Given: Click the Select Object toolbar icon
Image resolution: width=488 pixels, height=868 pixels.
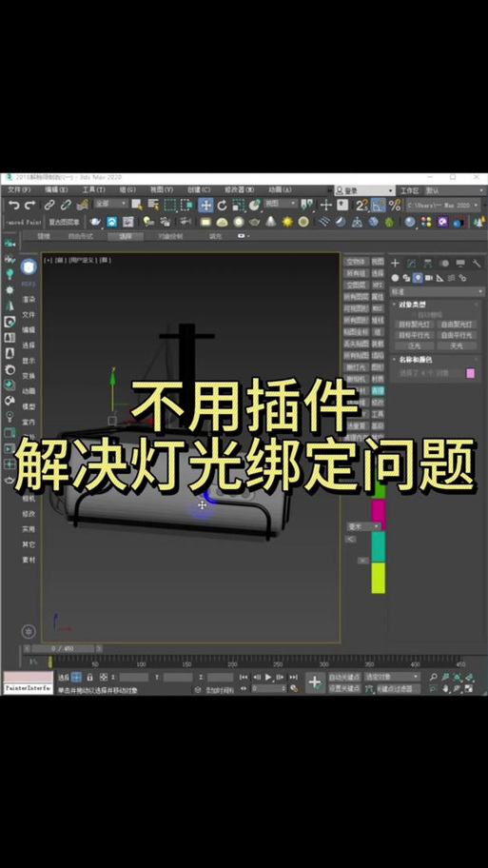Looking at the screenshot, I should [x=136, y=205].
